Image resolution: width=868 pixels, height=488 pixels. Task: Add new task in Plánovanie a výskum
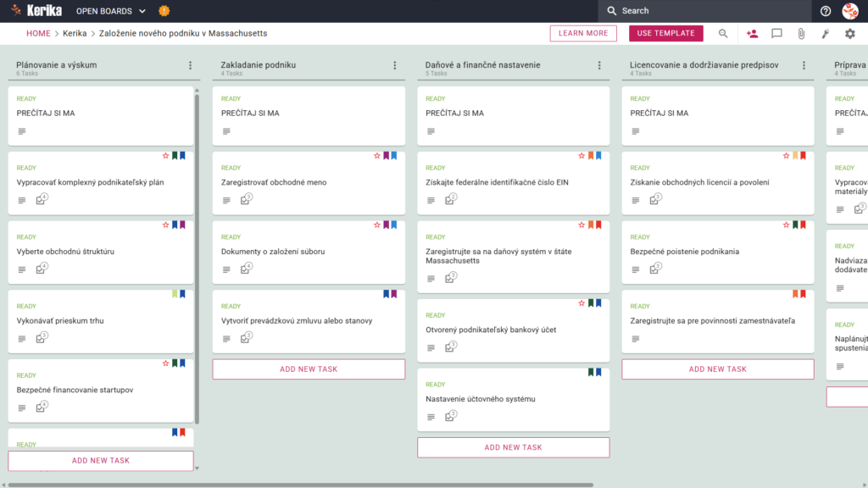tap(101, 460)
